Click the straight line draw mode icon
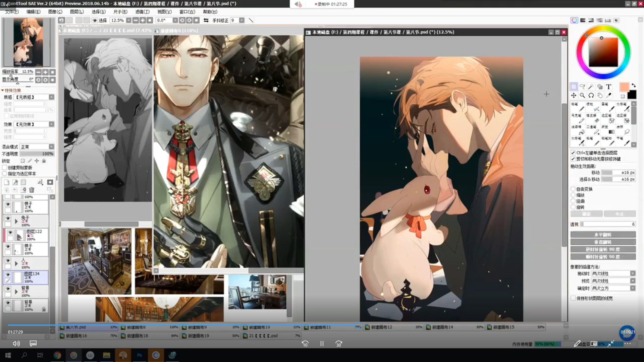 pos(251,20)
